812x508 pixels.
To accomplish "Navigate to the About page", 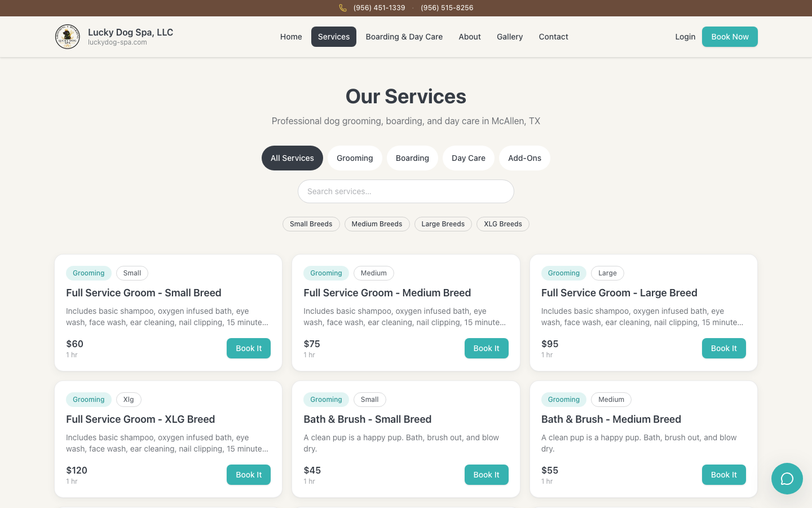I will 470,37.
